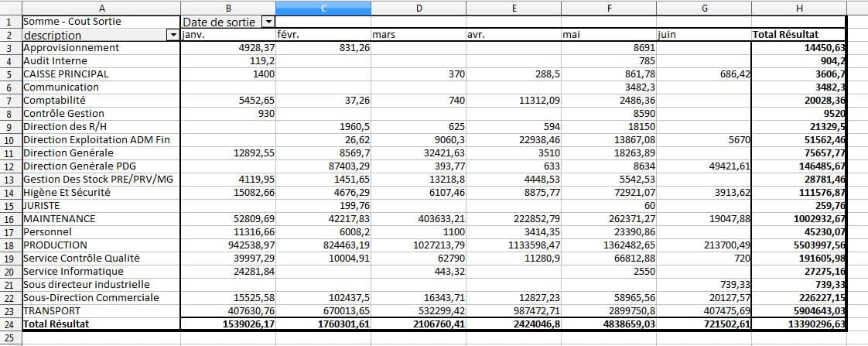Open the Date de sortie filter dropdown

[268, 22]
